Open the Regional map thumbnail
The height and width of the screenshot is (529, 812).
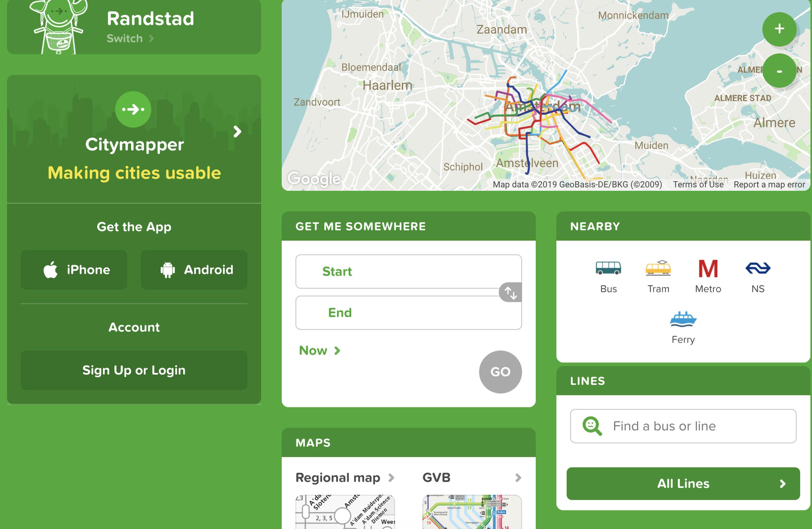(x=345, y=512)
